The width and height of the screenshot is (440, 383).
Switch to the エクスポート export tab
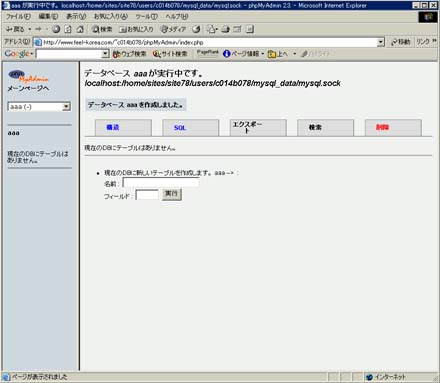258,128
